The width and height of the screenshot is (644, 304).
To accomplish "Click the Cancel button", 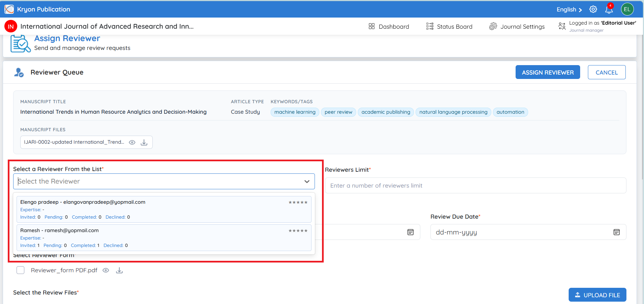I will [606, 72].
